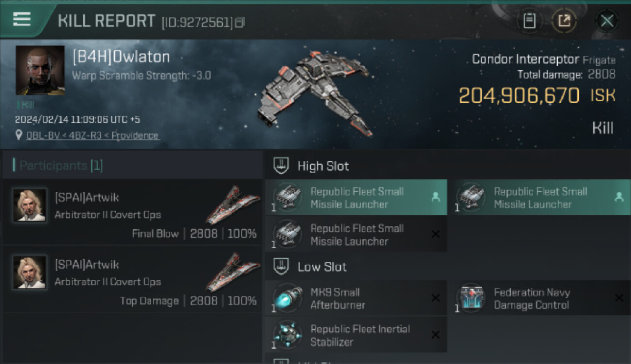Copy the kill report ID
The height and width of the screenshot is (364, 631).
(x=240, y=22)
